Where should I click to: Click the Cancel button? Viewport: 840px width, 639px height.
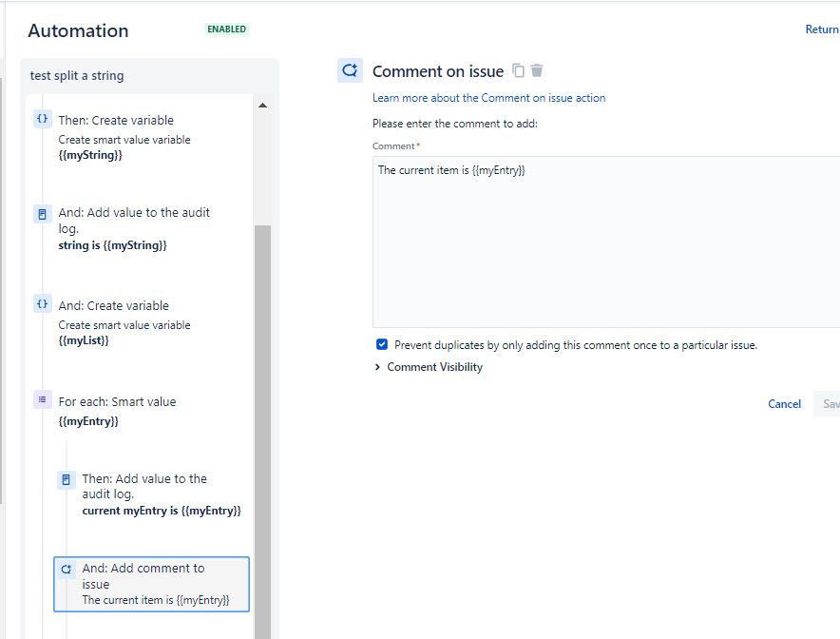(x=784, y=404)
